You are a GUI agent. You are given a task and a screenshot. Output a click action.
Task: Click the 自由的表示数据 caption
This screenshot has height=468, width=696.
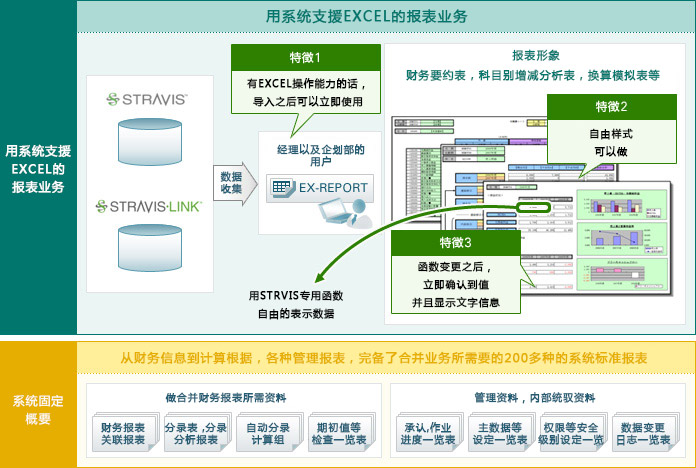coord(296,314)
